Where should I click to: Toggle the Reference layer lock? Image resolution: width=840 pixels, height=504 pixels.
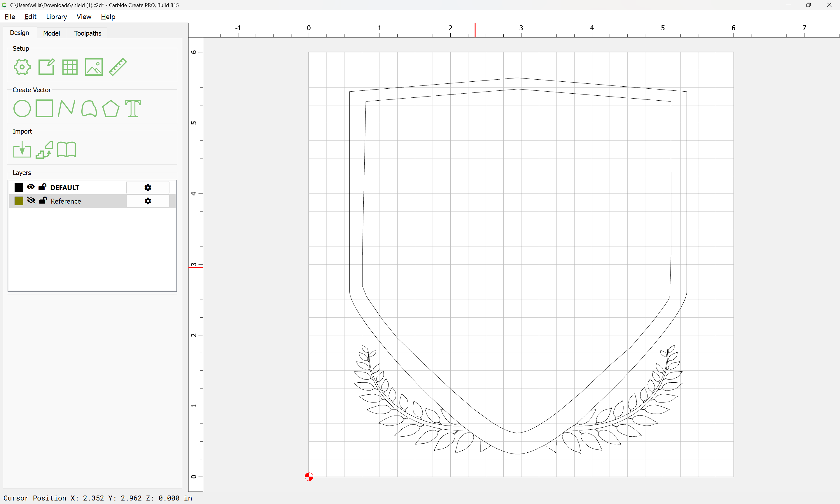pyautogui.click(x=43, y=200)
